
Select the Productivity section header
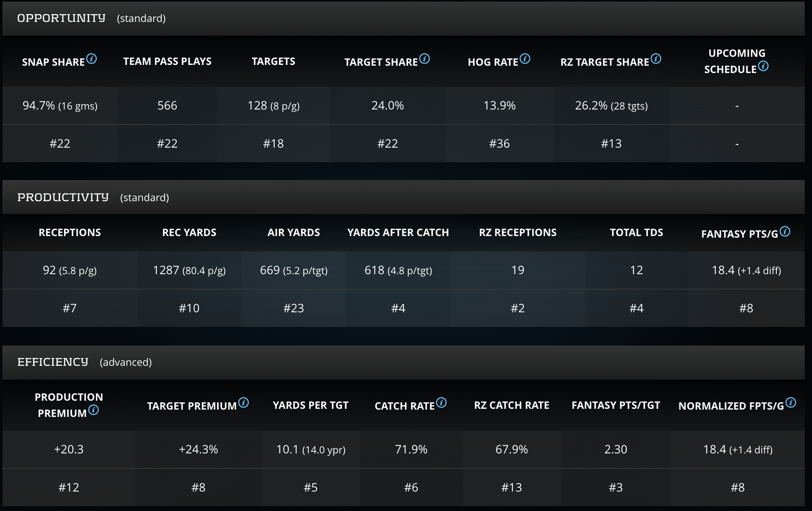[63, 198]
